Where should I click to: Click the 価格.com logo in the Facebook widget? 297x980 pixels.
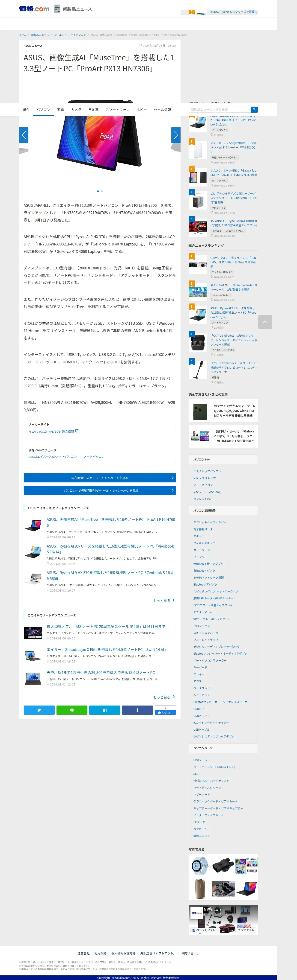click(197, 913)
